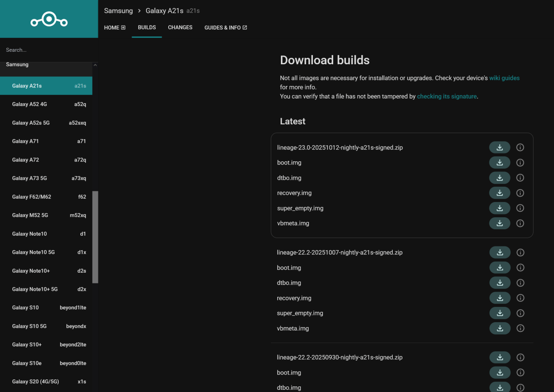Viewport: 554px width, 392px height.
Task: Open info for lineage-23.0-20251012 build zip
Action: 520,147
